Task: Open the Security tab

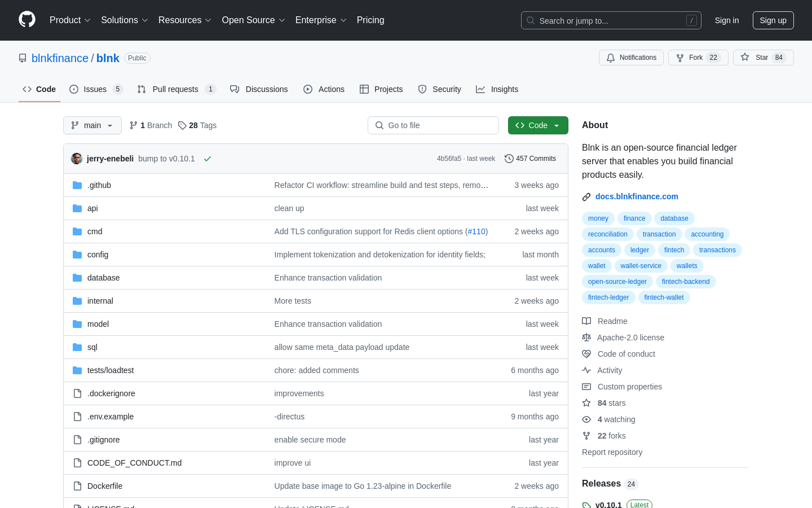Action: pyautogui.click(x=439, y=89)
